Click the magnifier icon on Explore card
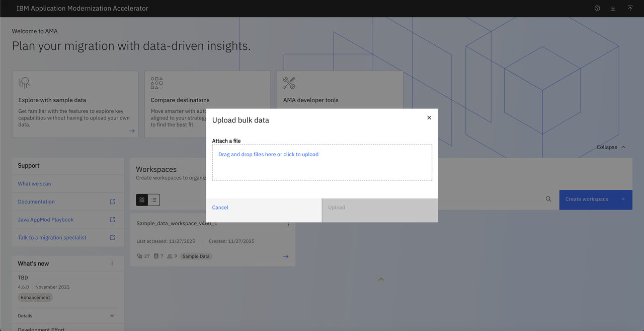The width and height of the screenshot is (644, 331). 24,83
